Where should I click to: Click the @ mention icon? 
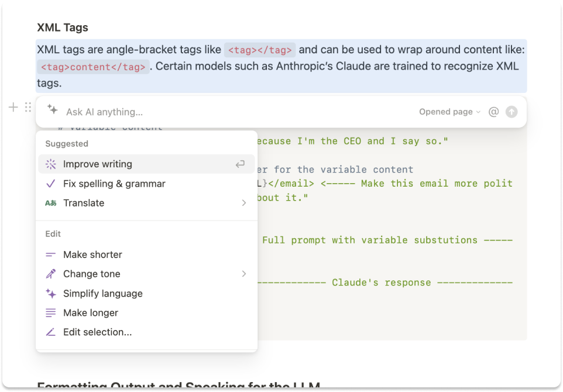pos(493,112)
